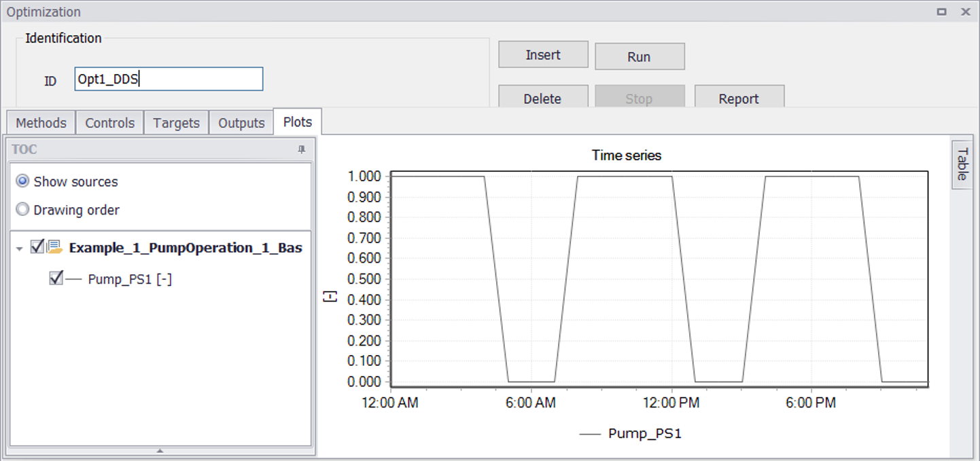Click the 6:00 AM axis label
The image size is (980, 461).
click(x=530, y=403)
